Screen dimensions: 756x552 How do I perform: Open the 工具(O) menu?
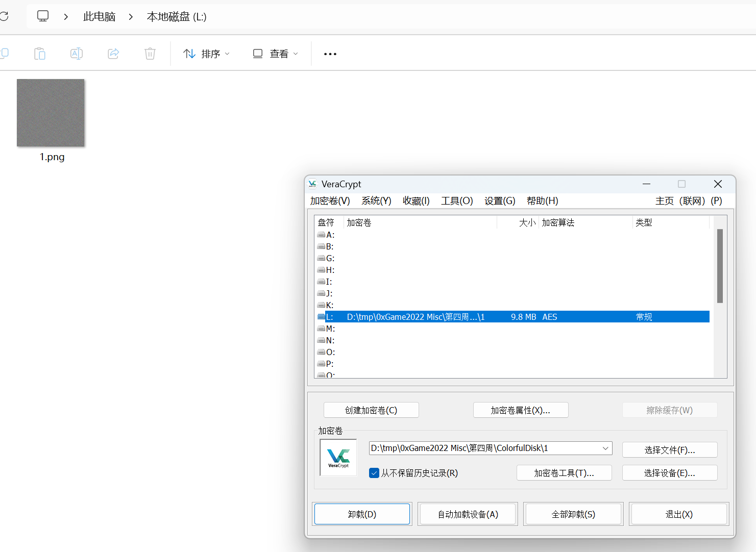[x=457, y=200]
